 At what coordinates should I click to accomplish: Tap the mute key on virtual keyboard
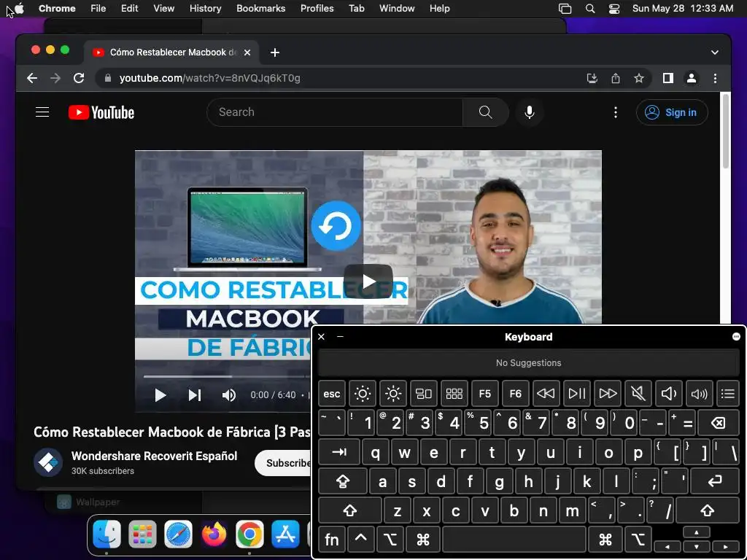pos(638,394)
